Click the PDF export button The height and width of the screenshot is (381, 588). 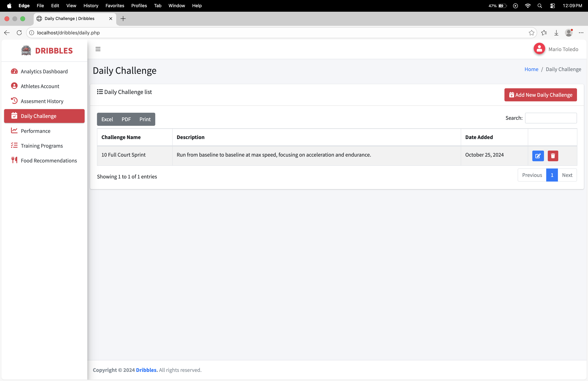(x=126, y=119)
